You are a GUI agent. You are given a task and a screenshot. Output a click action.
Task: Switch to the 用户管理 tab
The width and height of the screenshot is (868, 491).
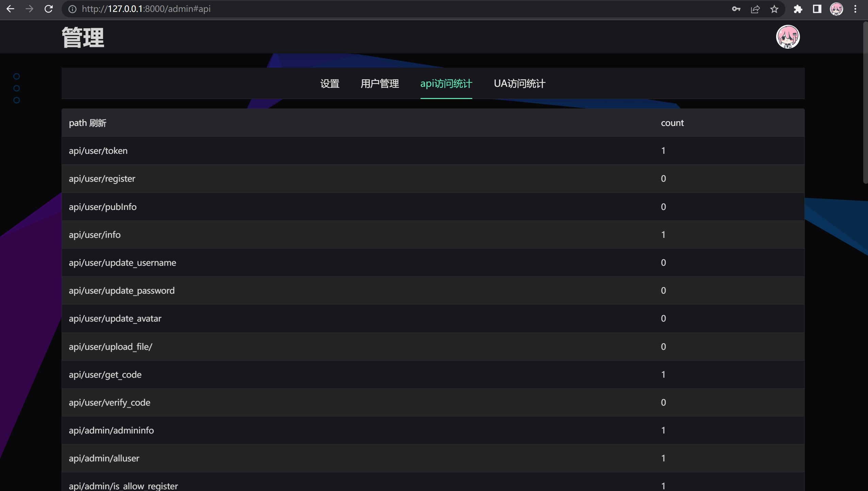click(380, 84)
